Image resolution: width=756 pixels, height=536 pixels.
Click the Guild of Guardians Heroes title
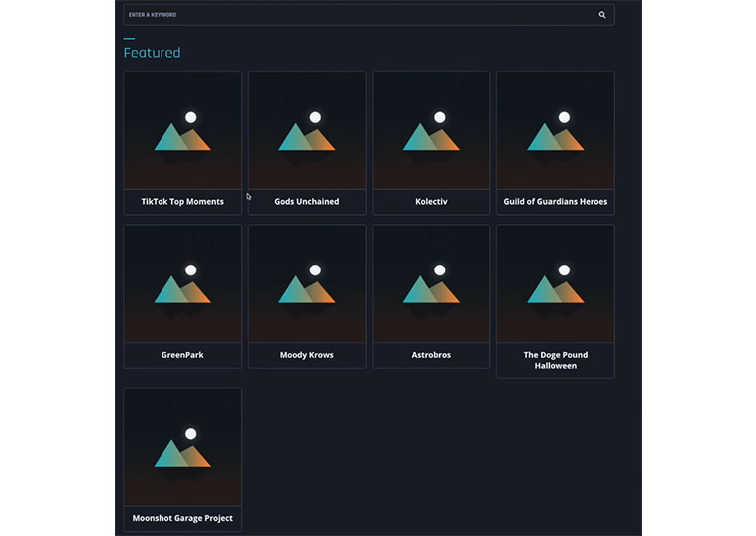click(556, 201)
